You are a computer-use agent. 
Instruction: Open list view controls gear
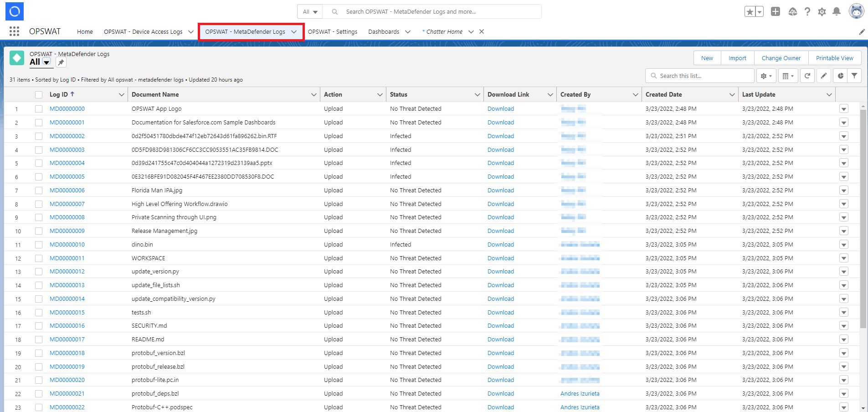[766, 76]
